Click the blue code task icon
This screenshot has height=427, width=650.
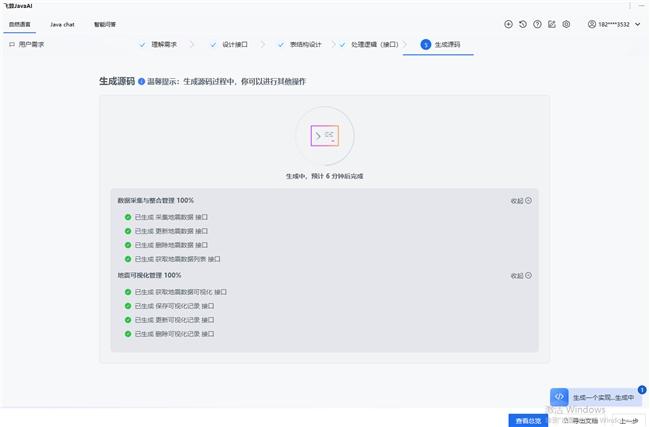tap(559, 397)
